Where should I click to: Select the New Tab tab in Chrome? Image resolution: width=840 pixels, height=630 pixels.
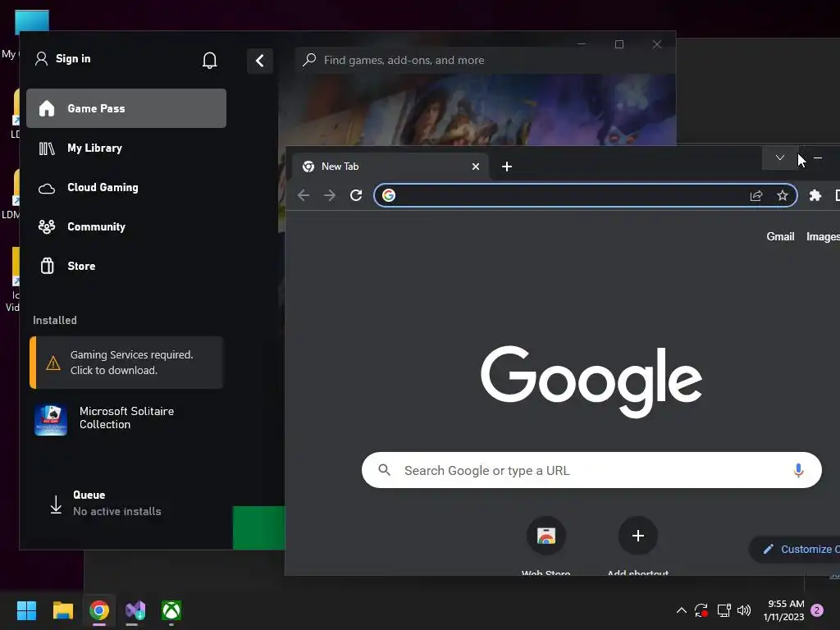(390, 167)
